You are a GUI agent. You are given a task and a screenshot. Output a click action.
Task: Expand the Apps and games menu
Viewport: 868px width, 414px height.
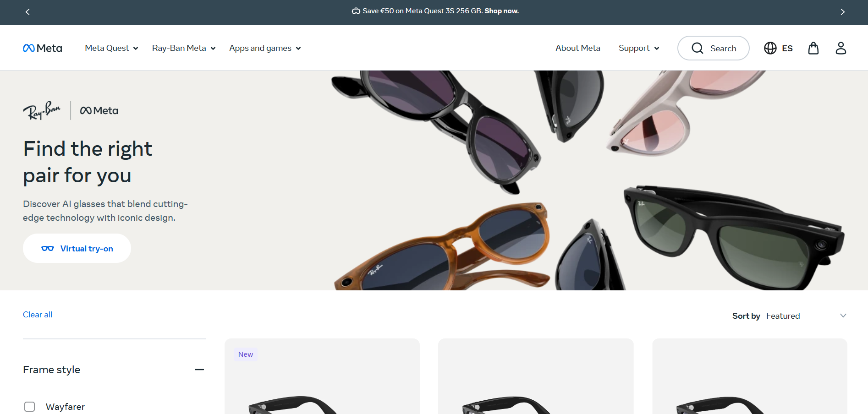click(265, 48)
